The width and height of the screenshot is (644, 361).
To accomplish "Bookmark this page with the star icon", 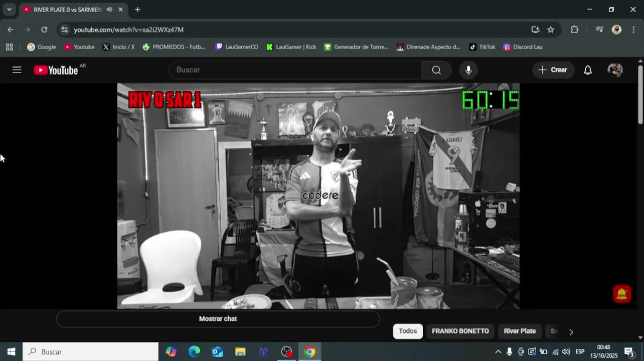I will 551,30.
